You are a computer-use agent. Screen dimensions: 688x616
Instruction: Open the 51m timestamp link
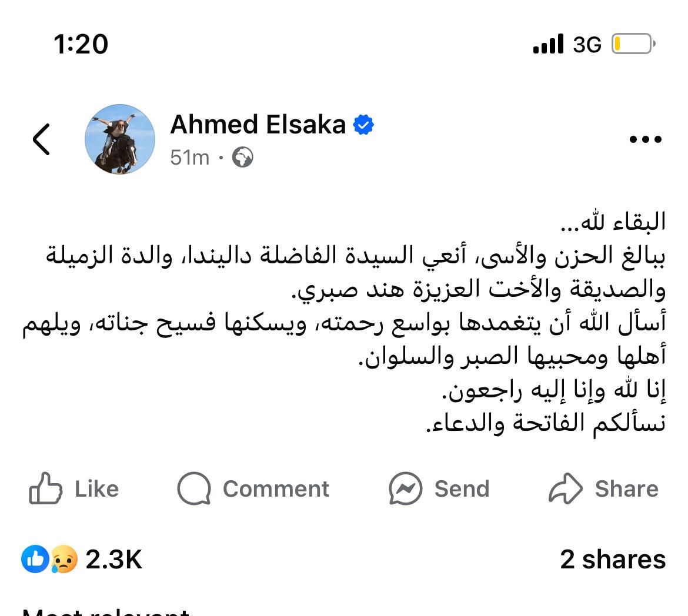(189, 158)
